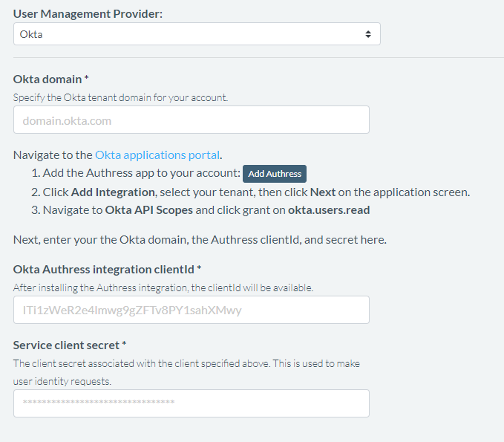Open the Okta applications portal link

click(157, 155)
